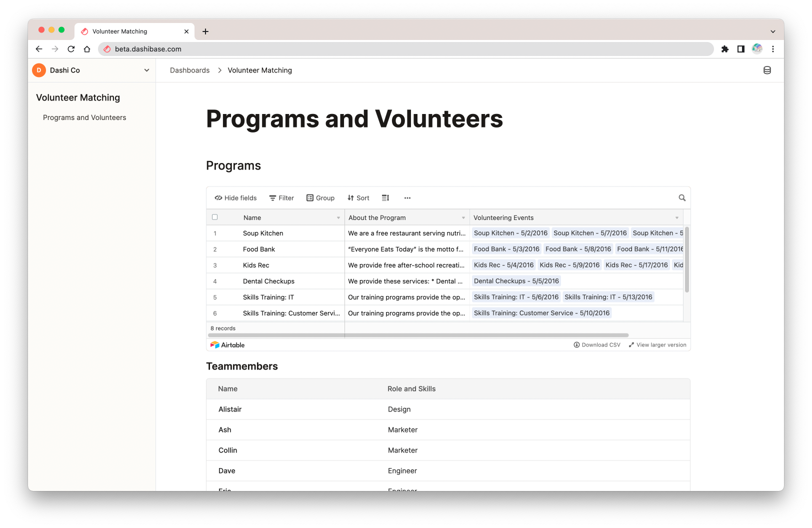Click Skills Training: Customer Service - 5/10/2016 tag
Viewport: 812px width, 528px height.
point(541,313)
